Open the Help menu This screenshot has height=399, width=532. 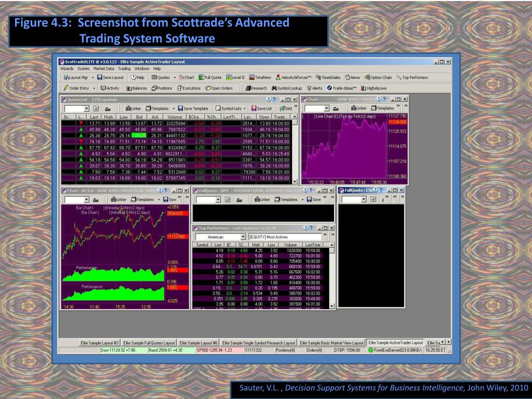(x=157, y=69)
